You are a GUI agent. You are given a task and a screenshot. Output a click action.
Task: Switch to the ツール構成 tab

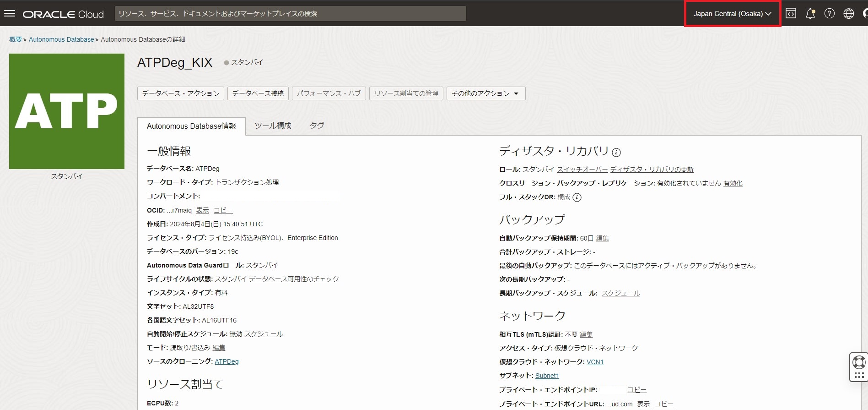click(x=273, y=126)
